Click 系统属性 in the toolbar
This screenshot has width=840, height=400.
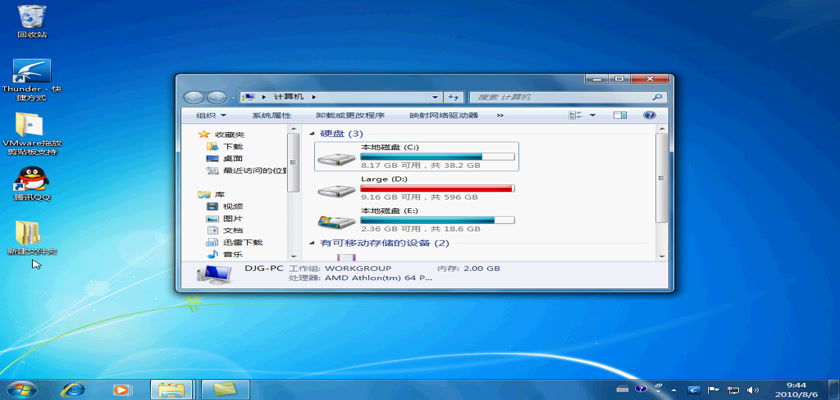[271, 115]
